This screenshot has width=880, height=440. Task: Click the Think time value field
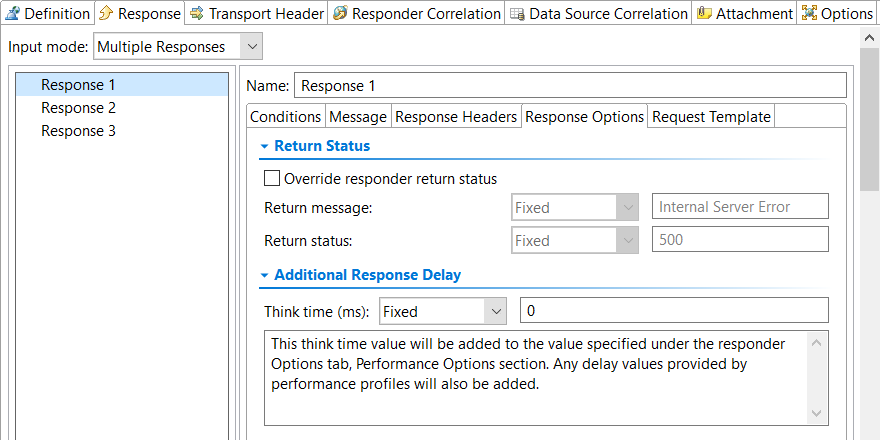(x=674, y=310)
